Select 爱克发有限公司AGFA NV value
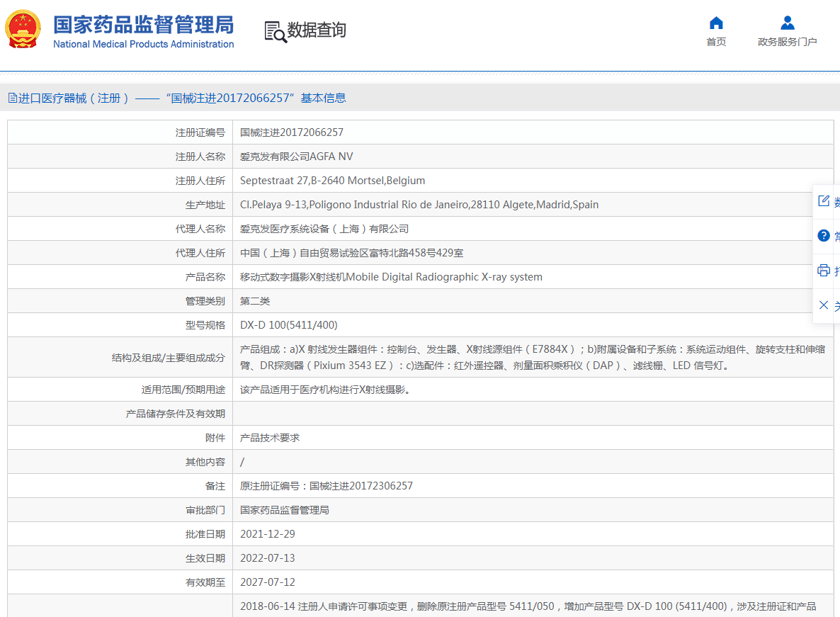 pos(297,157)
